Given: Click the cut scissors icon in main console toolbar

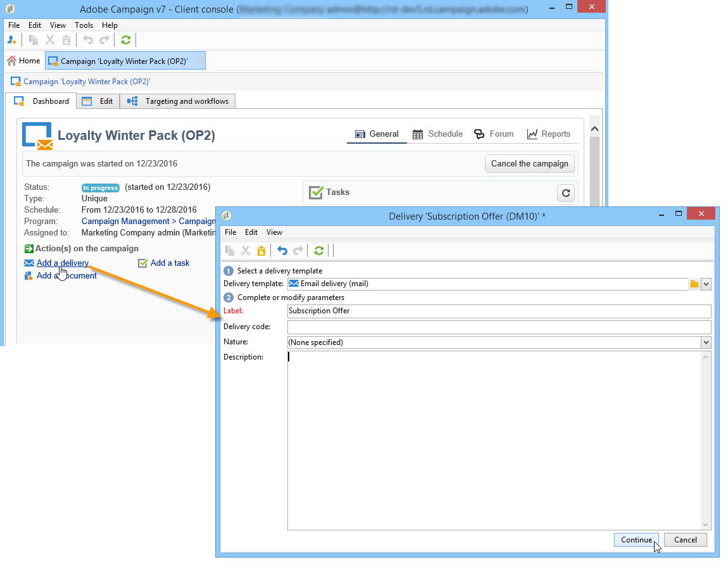Looking at the screenshot, I should tap(50, 41).
